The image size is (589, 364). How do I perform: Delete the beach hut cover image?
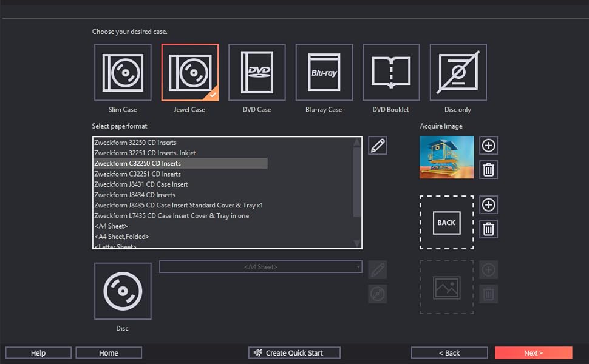click(x=488, y=169)
